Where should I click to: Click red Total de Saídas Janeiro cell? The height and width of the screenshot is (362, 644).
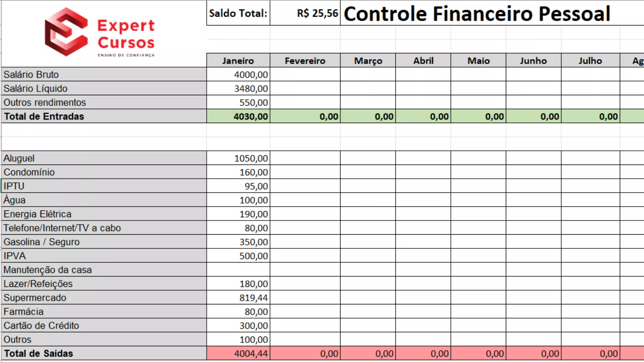238,353
